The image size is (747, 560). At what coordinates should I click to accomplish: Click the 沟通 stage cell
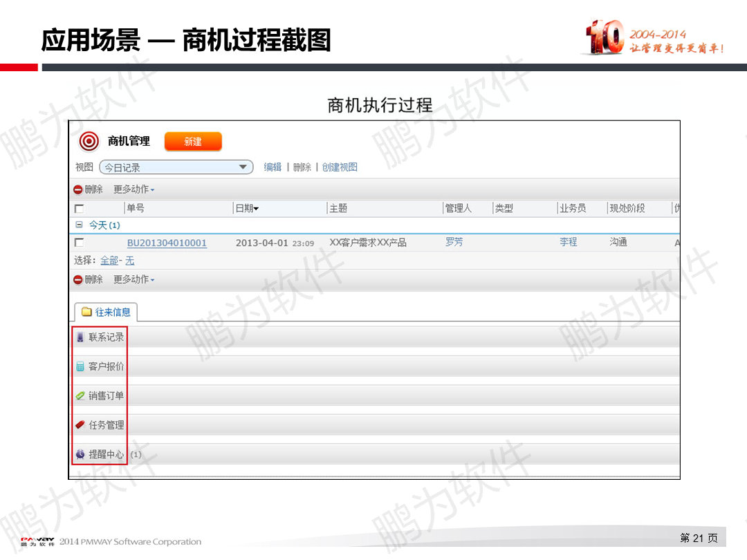click(x=618, y=242)
